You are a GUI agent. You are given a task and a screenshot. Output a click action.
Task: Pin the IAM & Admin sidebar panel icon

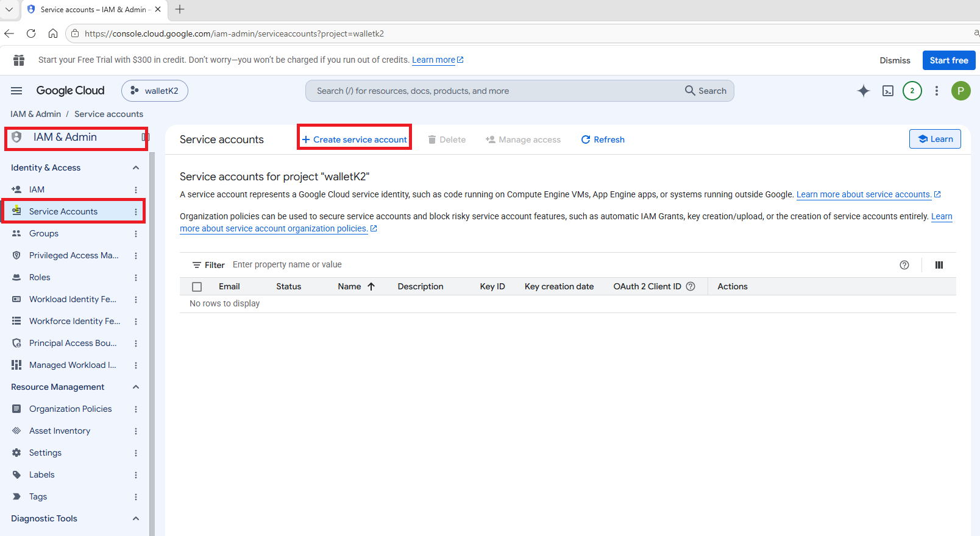[x=145, y=137]
